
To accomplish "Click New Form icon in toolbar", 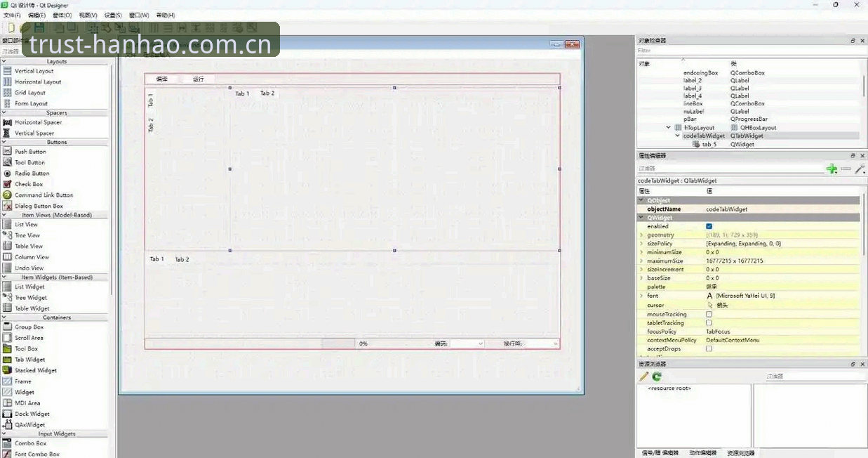I will point(11,27).
